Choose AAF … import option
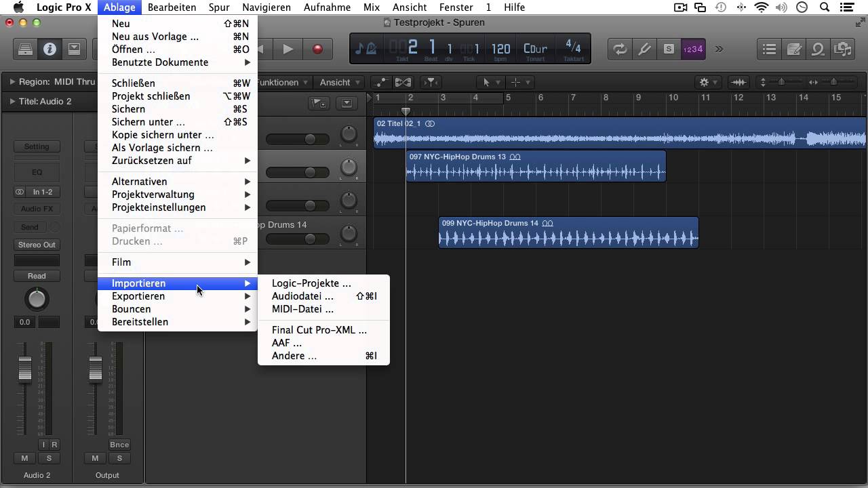This screenshot has height=488, width=868. click(324, 343)
